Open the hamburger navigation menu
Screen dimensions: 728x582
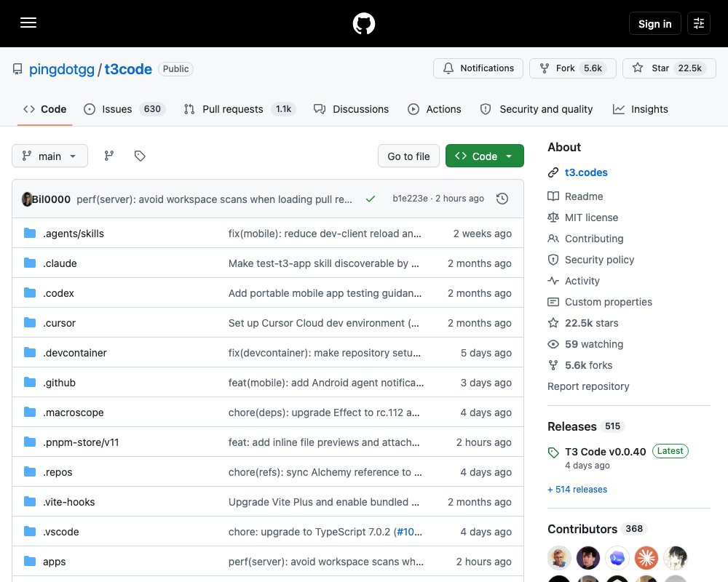[28, 23]
